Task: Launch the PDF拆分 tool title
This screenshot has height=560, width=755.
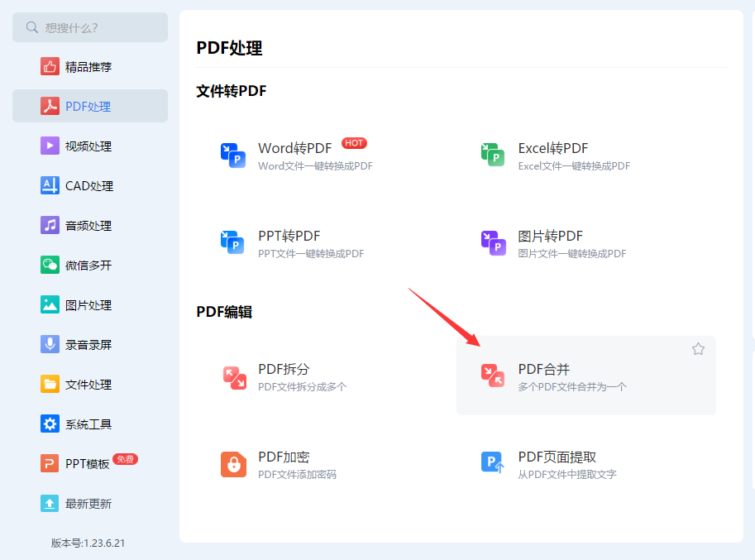Action: [284, 369]
